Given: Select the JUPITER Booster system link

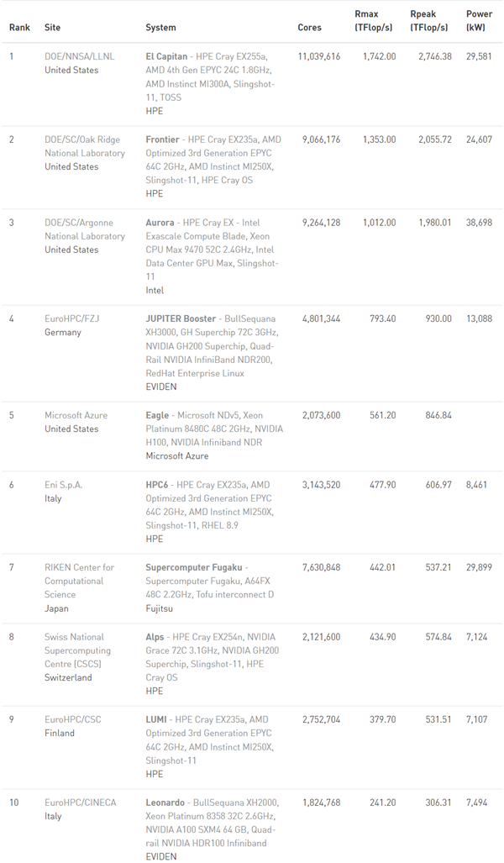Looking at the screenshot, I should click(181, 318).
